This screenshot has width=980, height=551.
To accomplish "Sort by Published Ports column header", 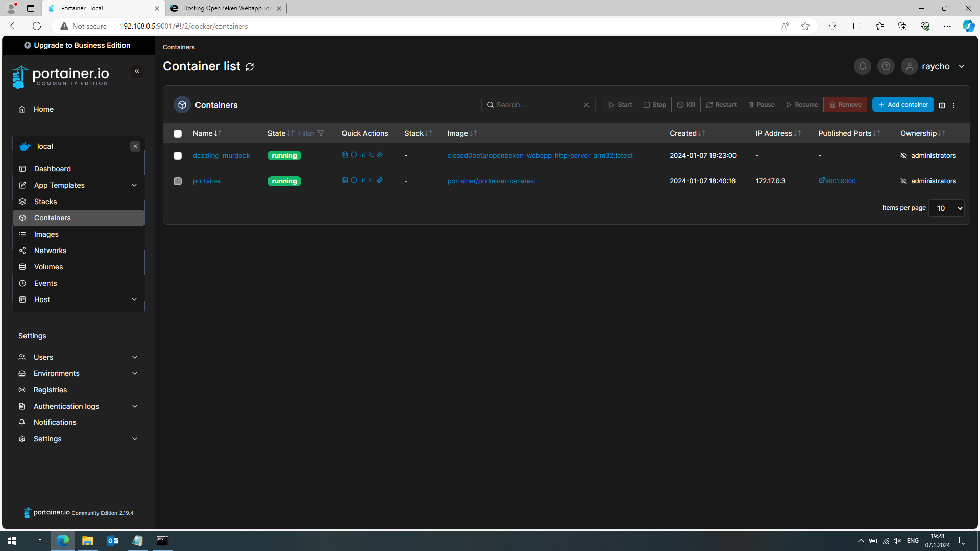I will [x=849, y=133].
